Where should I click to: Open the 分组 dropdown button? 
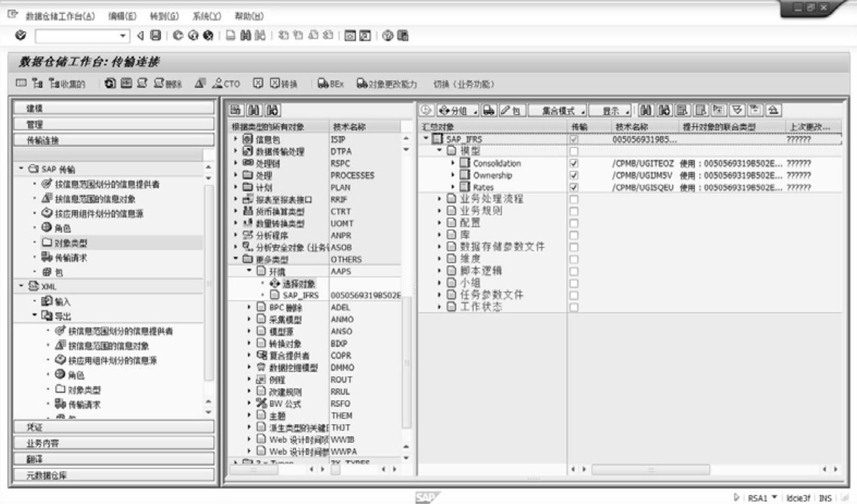pyautogui.click(x=458, y=111)
